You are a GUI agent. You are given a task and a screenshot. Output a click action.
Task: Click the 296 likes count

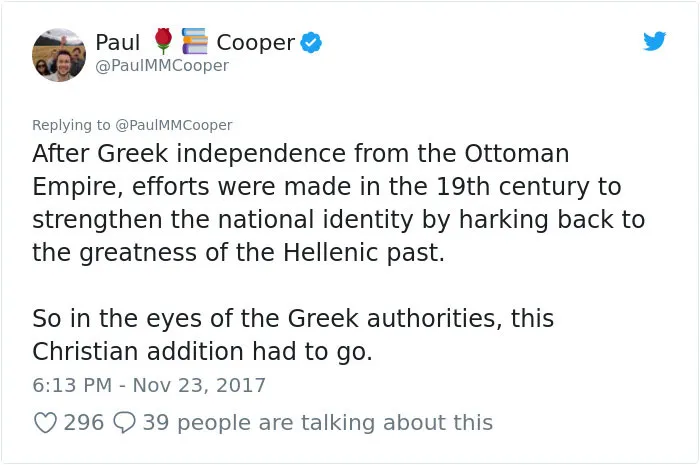(x=83, y=422)
